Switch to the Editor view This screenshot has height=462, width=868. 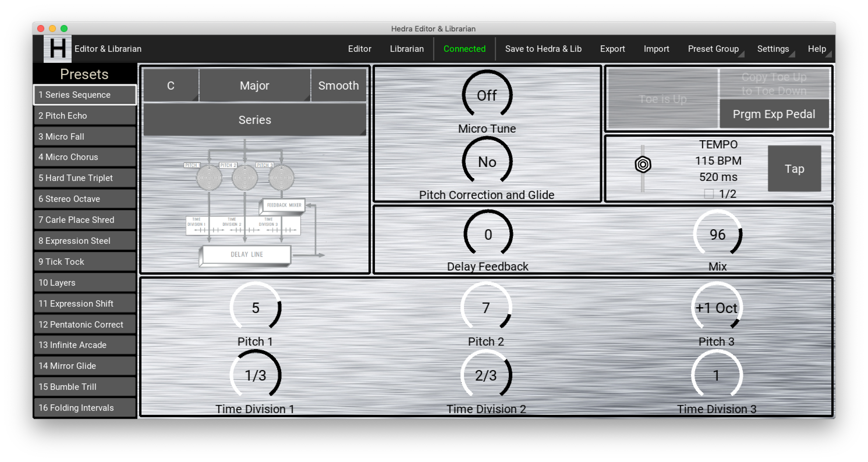tap(359, 49)
